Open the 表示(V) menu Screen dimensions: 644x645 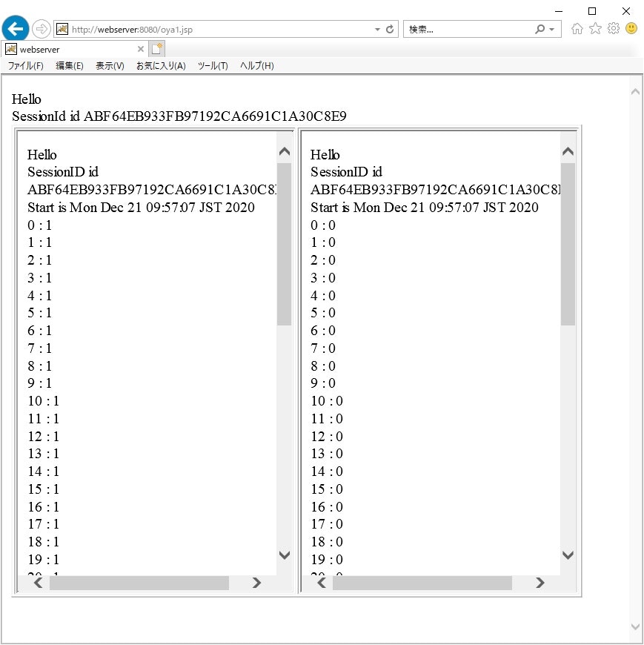click(x=110, y=66)
